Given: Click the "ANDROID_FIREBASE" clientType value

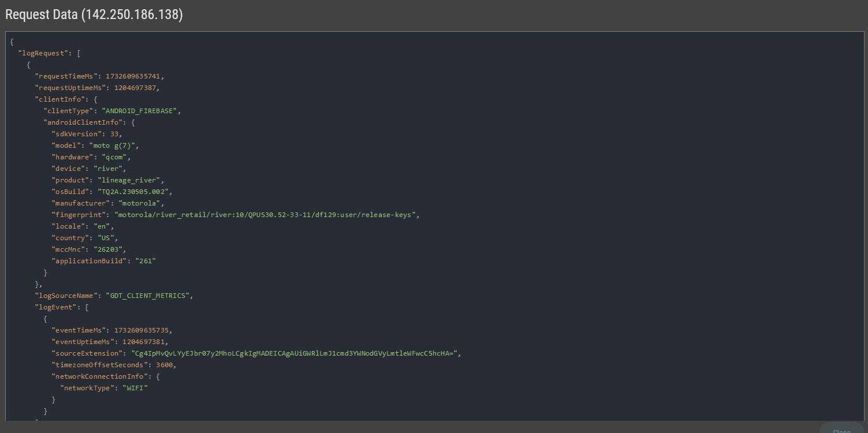Looking at the screenshot, I should click(x=139, y=111).
